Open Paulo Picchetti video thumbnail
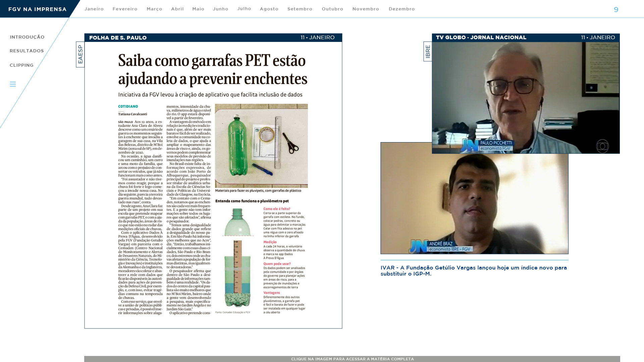Screen dimensions: 644x362 (x=525, y=97)
